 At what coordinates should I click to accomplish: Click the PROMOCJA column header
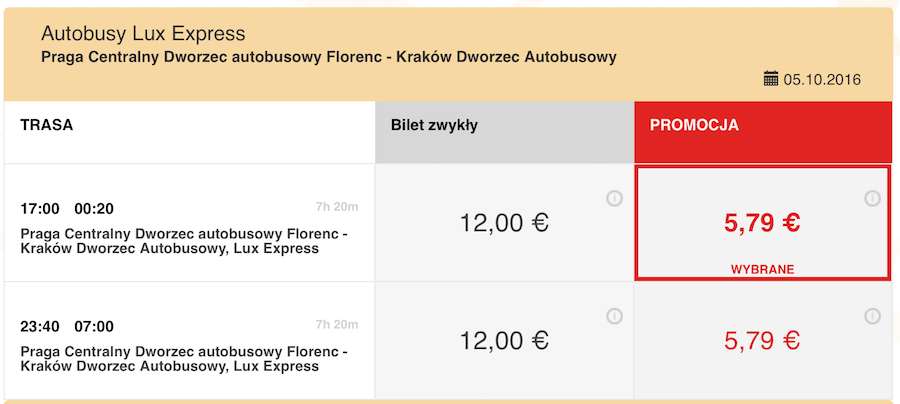pos(694,125)
